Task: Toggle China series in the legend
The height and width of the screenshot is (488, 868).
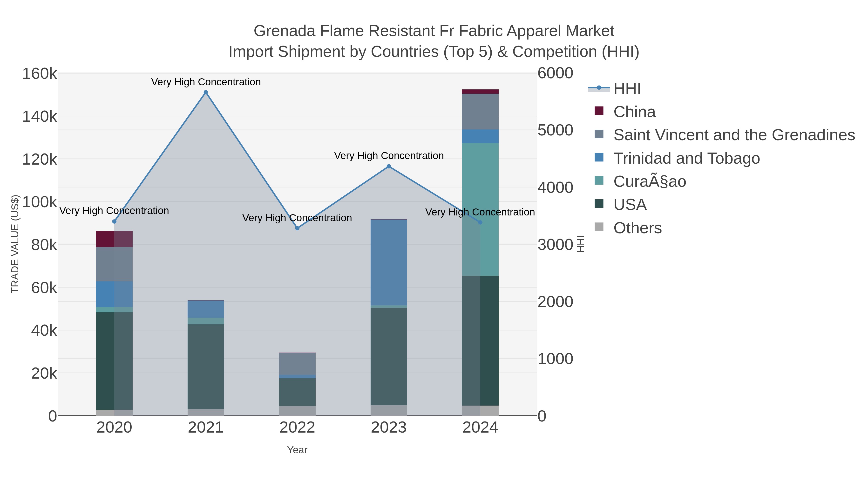Action: tap(625, 112)
